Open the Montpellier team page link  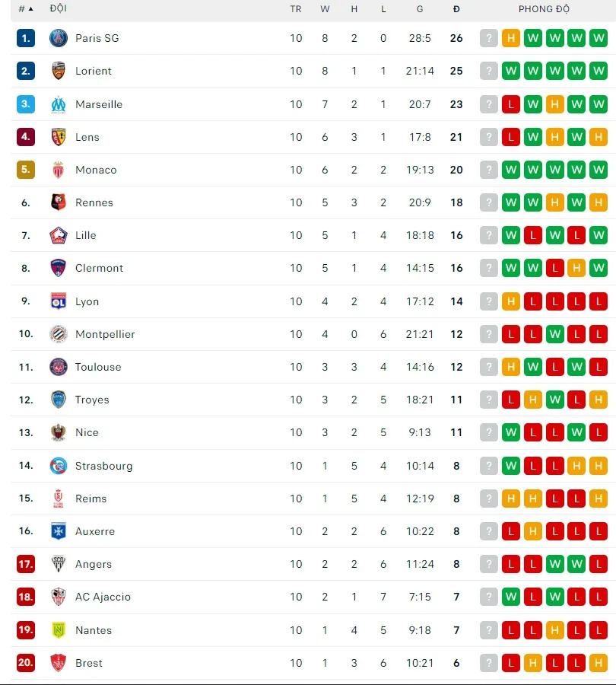click(106, 334)
